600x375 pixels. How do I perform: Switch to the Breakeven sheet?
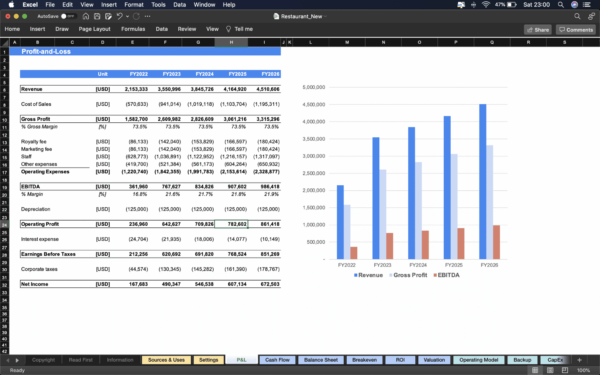pyautogui.click(x=364, y=360)
